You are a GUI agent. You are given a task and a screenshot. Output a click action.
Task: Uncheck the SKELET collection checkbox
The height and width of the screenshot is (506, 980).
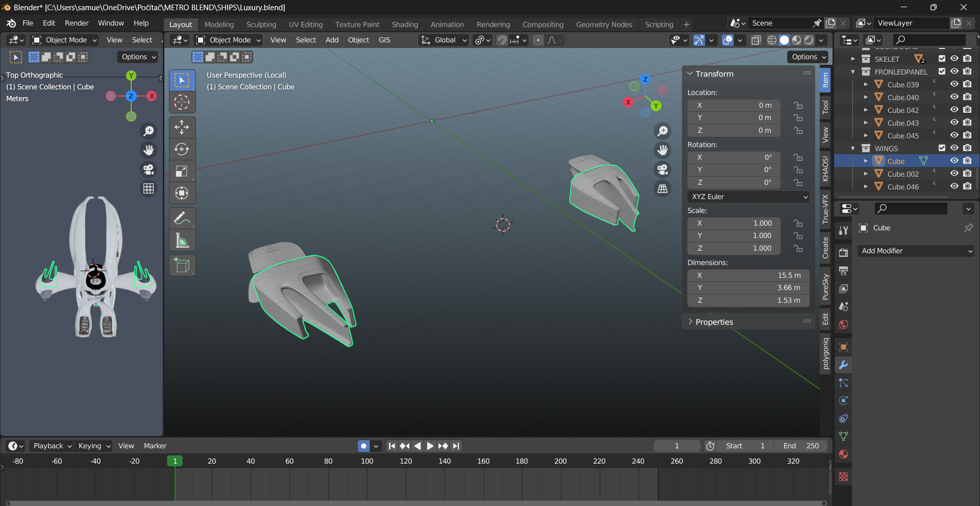coord(942,59)
